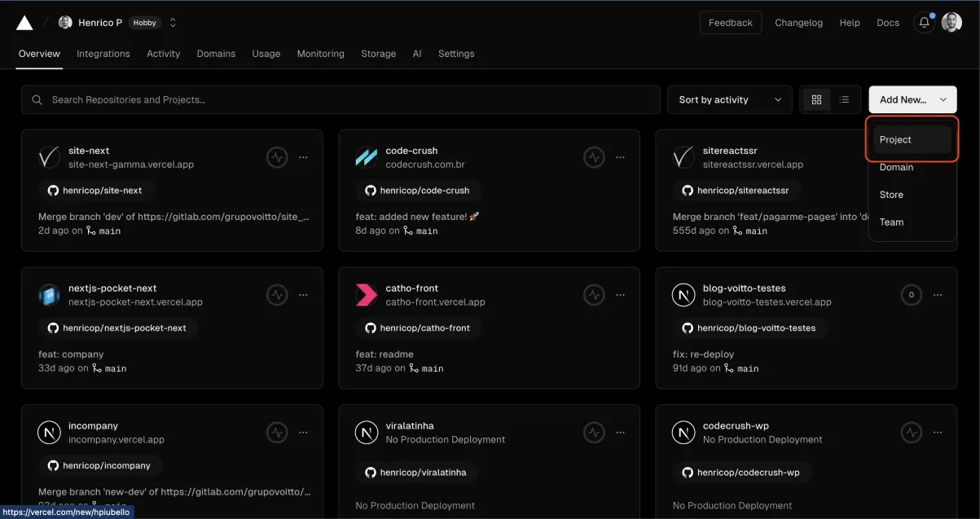
Task: Open codecrush-wp card more options
Action: coord(938,433)
